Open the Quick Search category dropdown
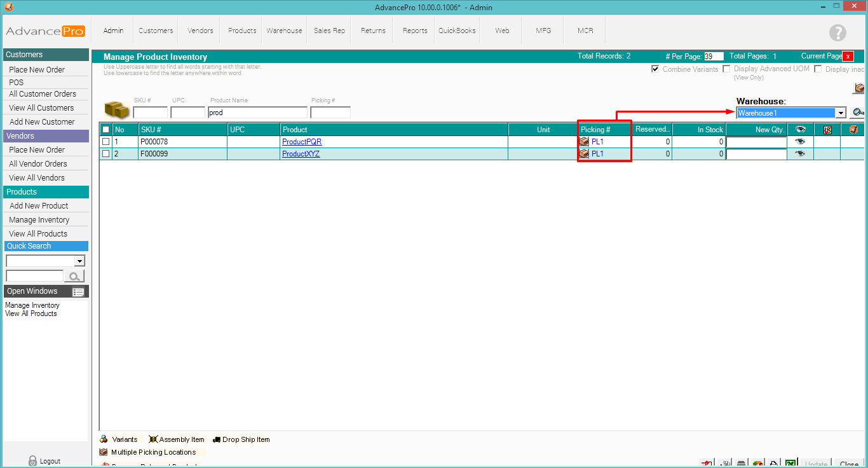Viewport: 868px width, 468px height. pyautogui.click(x=79, y=261)
